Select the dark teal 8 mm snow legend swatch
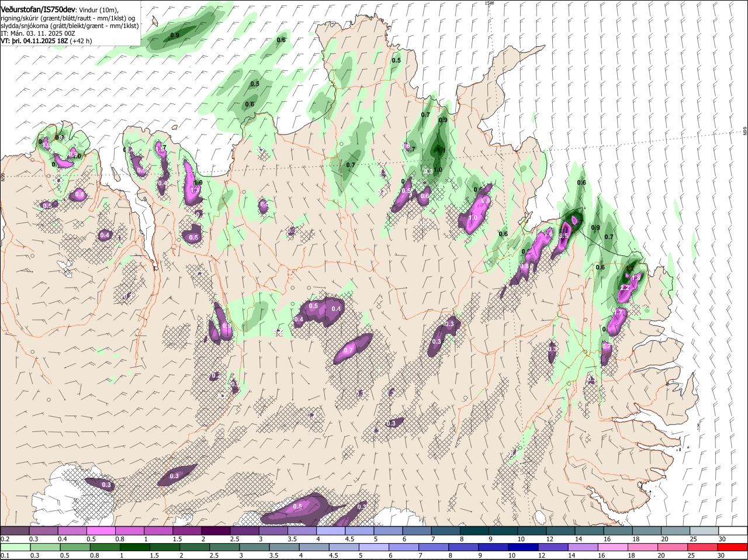 coord(475,530)
